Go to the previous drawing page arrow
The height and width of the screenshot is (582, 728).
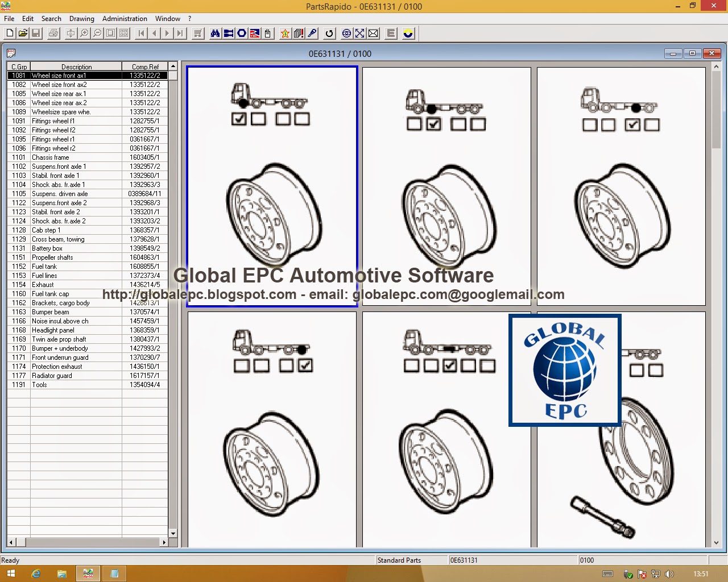pyautogui.click(x=154, y=34)
